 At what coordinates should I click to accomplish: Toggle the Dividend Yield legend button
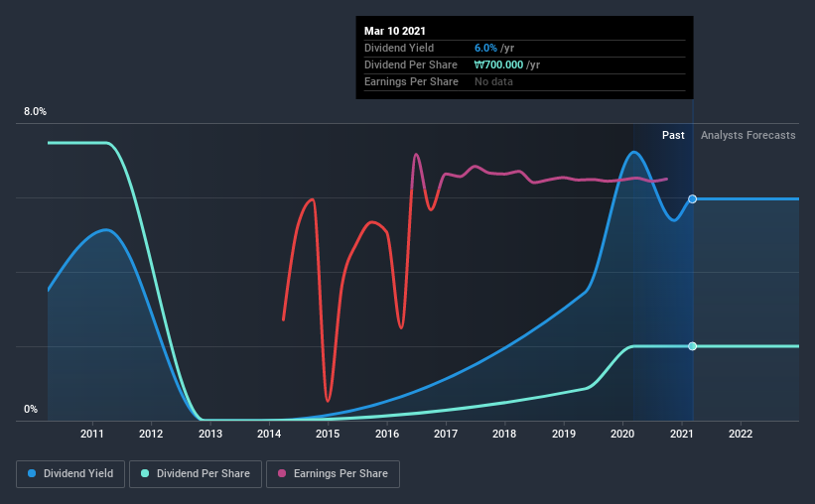(x=70, y=474)
